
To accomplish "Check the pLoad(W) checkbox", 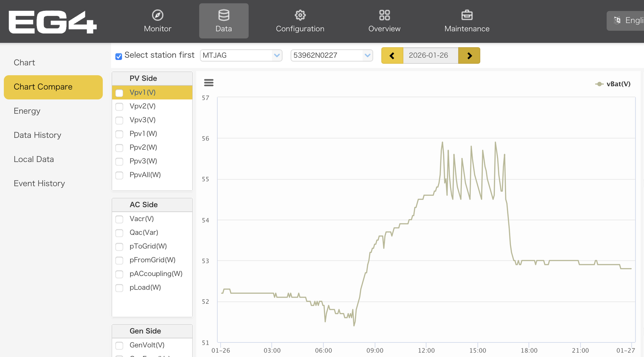I will pyautogui.click(x=119, y=288).
